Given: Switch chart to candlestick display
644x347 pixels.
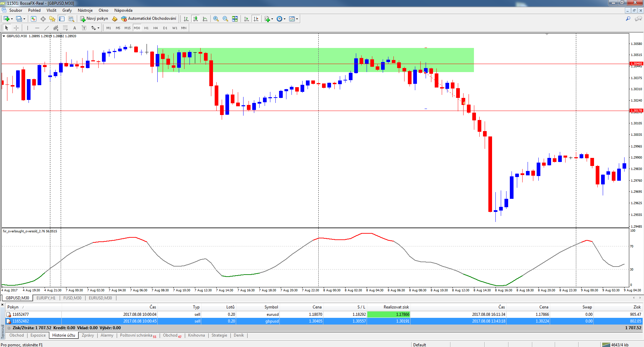Looking at the screenshot, I should [x=196, y=19].
